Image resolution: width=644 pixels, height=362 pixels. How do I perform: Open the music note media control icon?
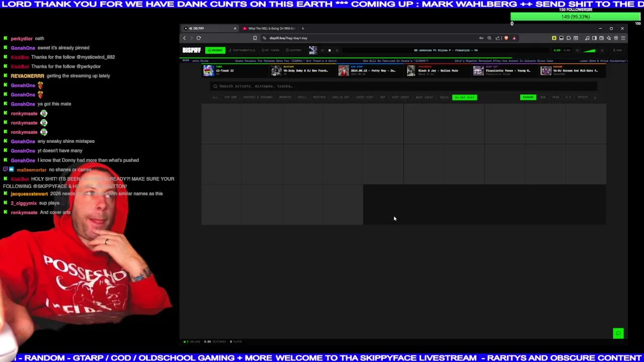(587, 38)
